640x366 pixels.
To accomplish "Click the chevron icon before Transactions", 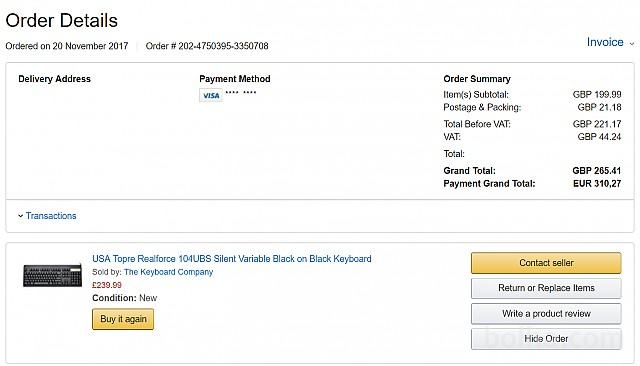I will [x=20, y=216].
